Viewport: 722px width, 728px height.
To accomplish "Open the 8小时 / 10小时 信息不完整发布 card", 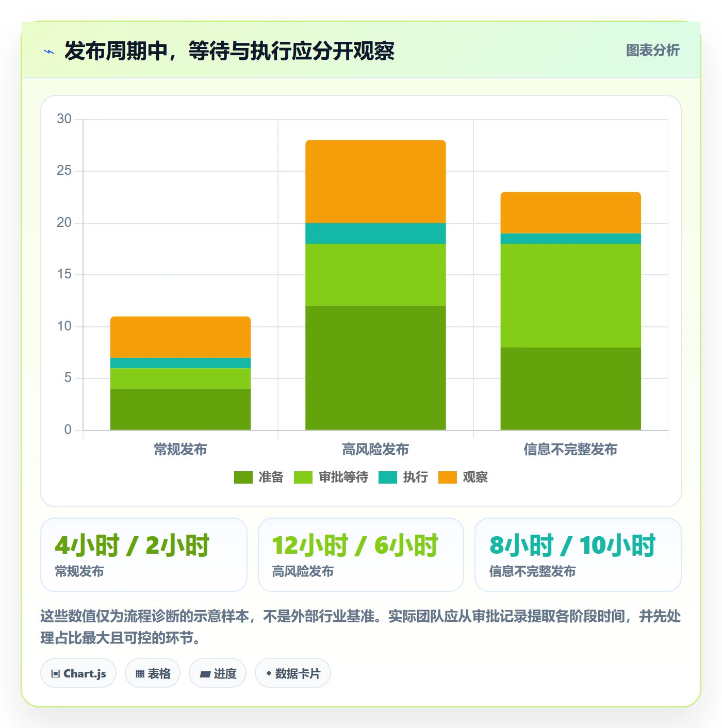I will (578, 555).
